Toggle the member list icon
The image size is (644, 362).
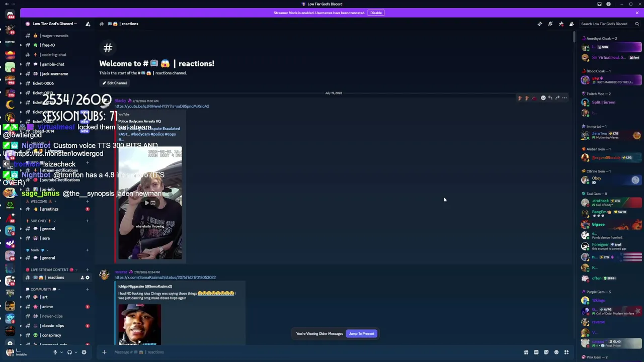[x=572, y=24]
